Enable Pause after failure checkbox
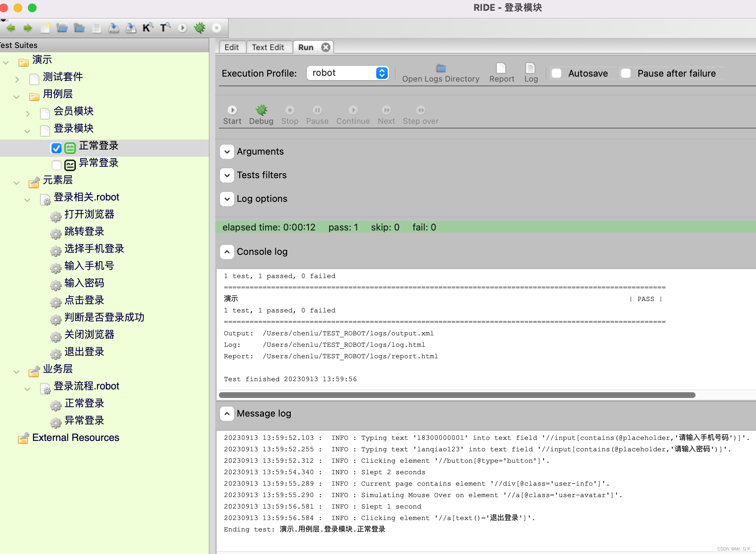 pyautogui.click(x=626, y=73)
